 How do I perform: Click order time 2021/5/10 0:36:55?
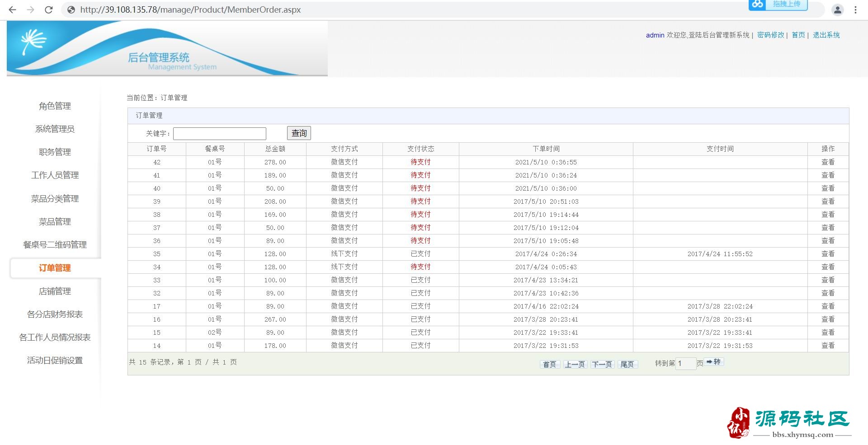pos(546,162)
